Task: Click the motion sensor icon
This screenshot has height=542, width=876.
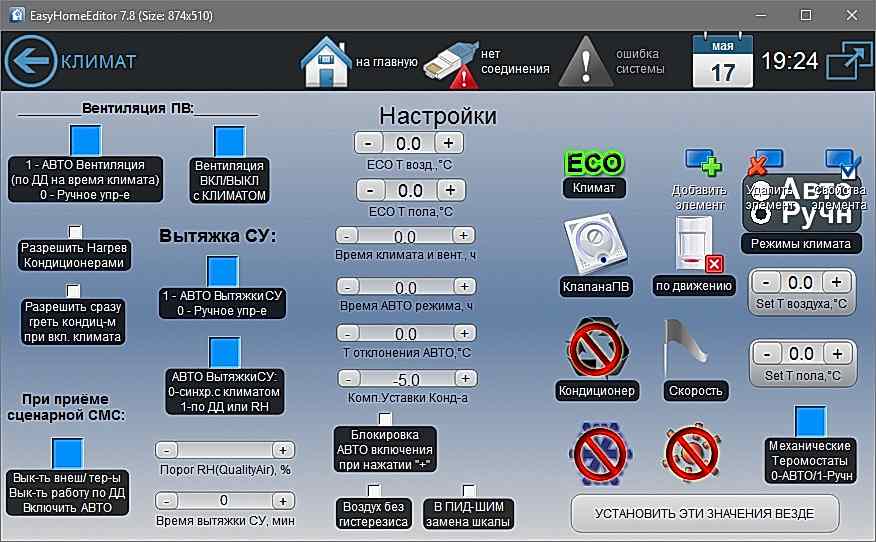Action: point(698,245)
